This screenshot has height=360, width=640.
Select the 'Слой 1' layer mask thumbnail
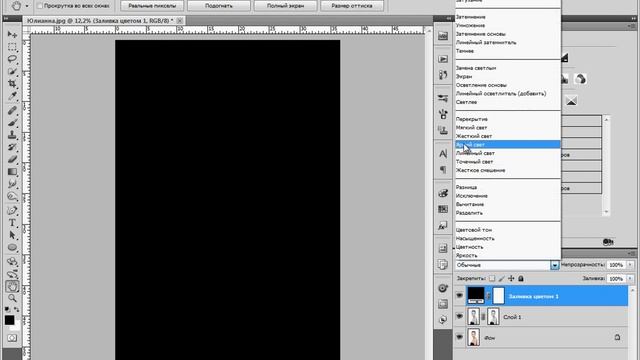coord(493,316)
